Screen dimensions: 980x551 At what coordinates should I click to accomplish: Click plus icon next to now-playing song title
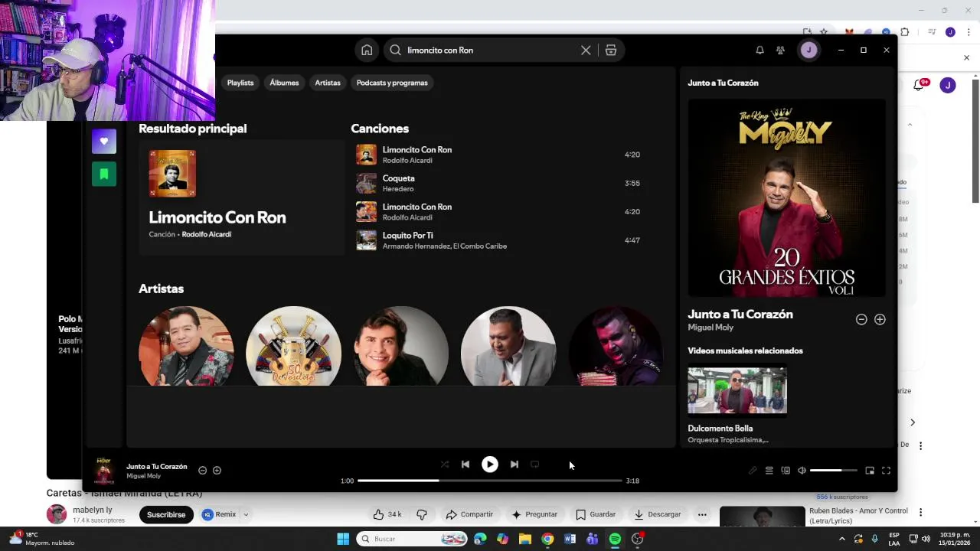217,471
